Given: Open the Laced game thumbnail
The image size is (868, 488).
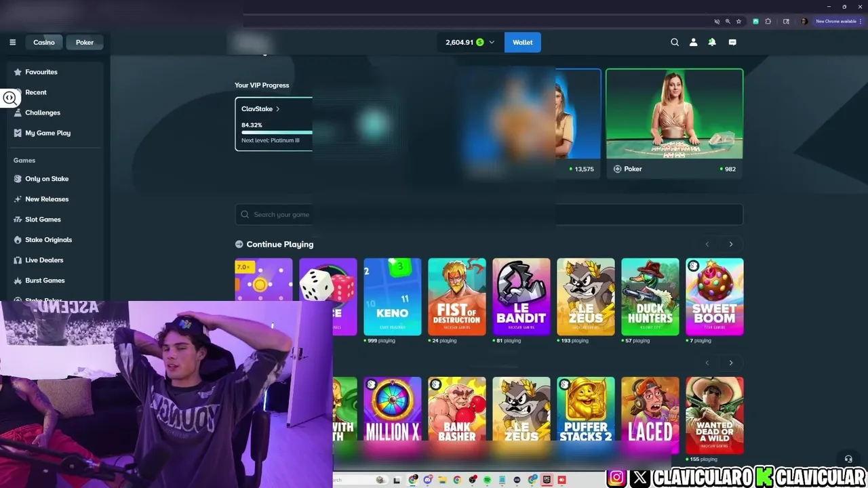Looking at the screenshot, I should tap(650, 415).
